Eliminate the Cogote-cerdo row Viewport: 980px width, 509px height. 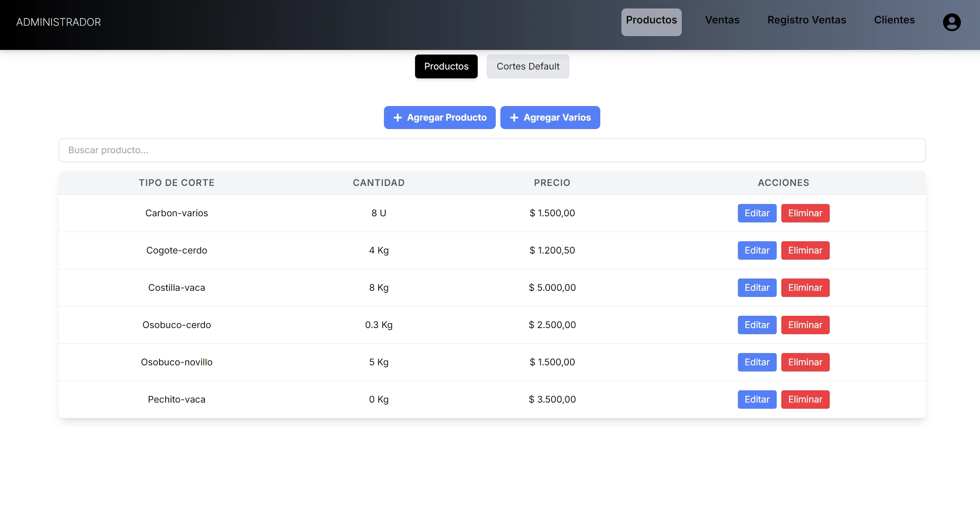[x=805, y=250]
